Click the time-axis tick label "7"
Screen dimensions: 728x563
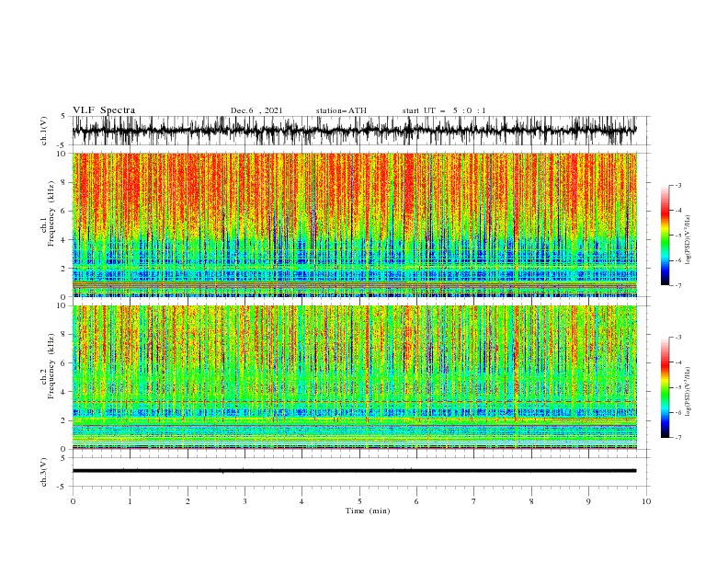474,501
